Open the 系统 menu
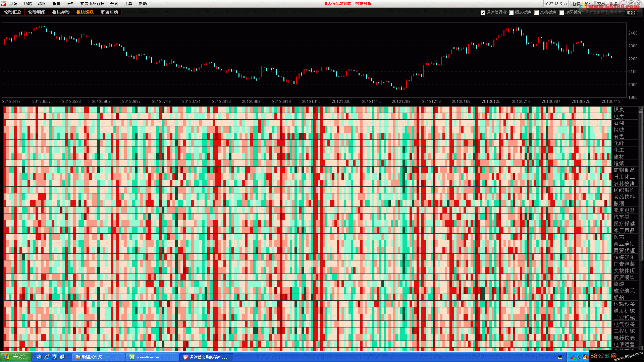Image resolution: width=644 pixels, height=362 pixels. pos(13,4)
